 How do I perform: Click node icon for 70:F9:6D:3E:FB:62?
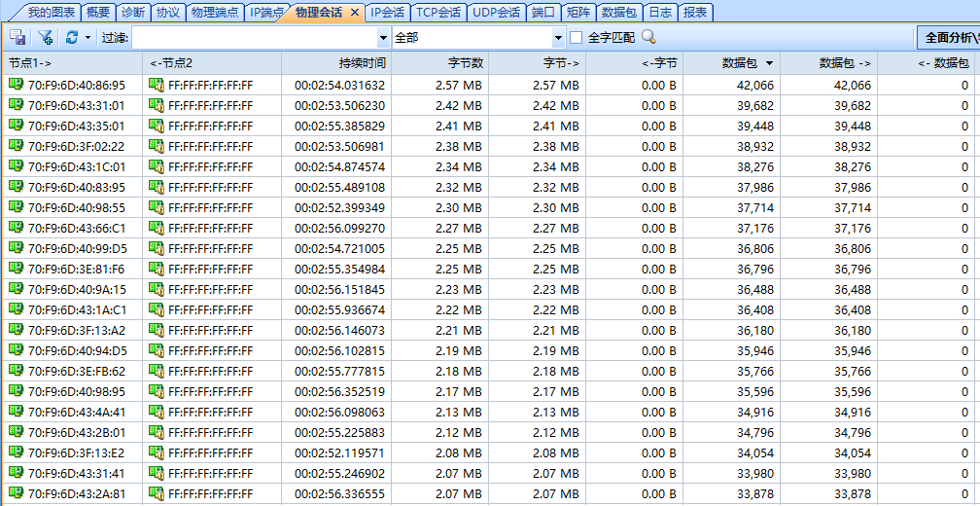[x=16, y=371]
